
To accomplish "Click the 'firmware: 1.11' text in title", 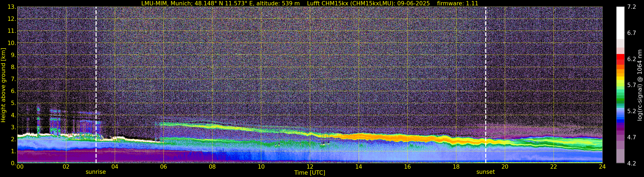I will coord(457,3).
